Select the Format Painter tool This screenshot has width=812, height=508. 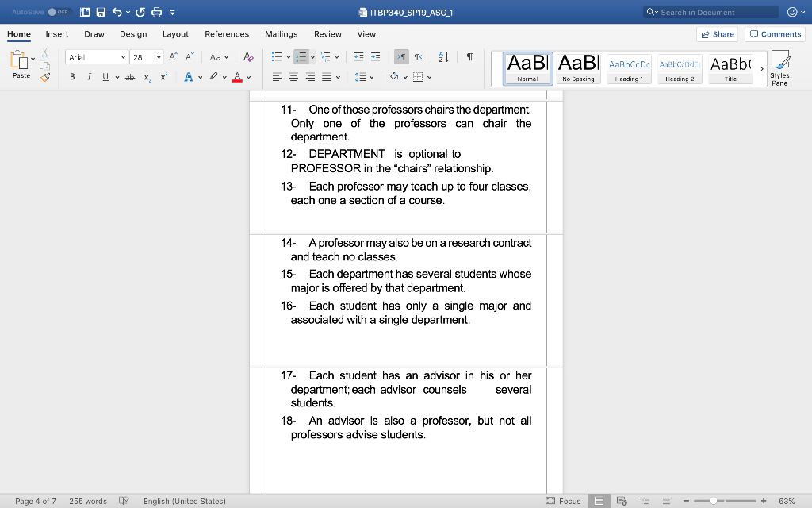pyautogui.click(x=45, y=77)
